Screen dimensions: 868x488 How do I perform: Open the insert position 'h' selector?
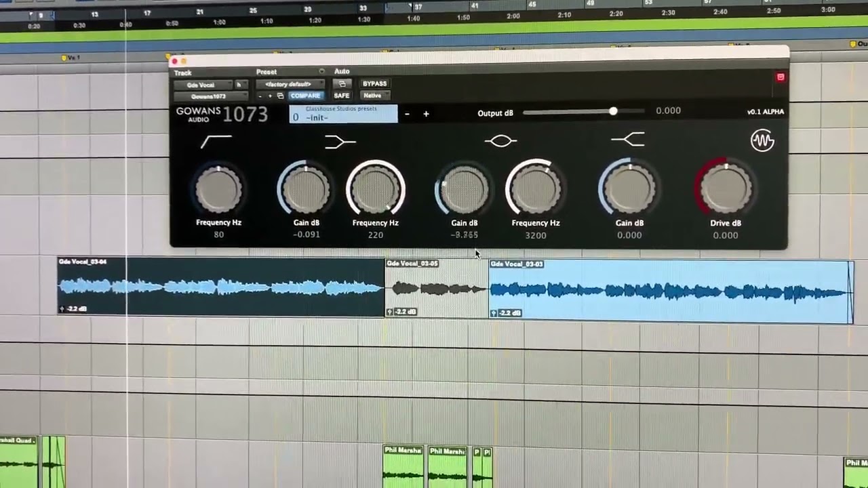click(241, 85)
